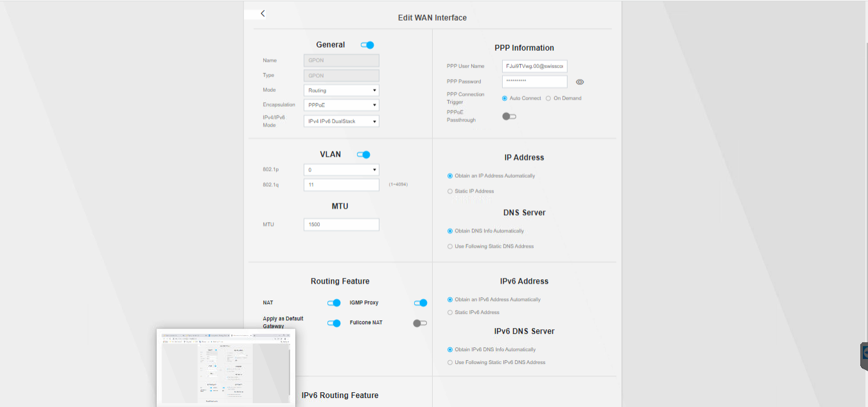Enable PPPoE Passthrough toggle
This screenshot has height=407, width=868.
[509, 116]
